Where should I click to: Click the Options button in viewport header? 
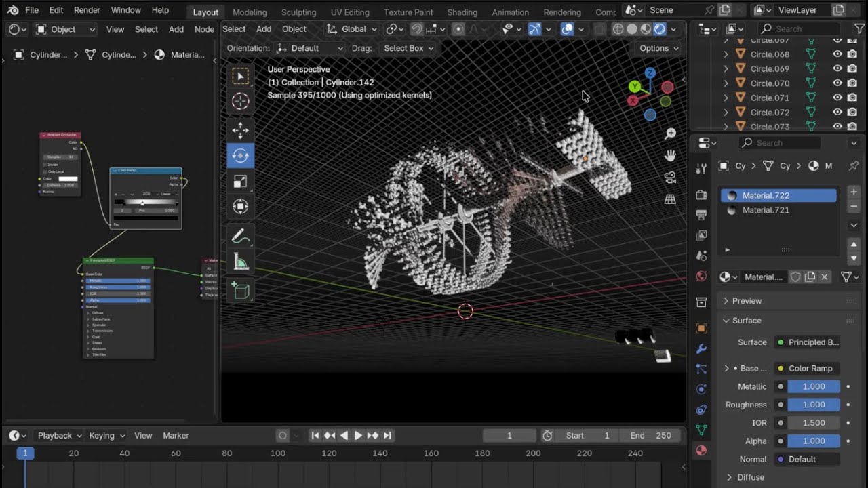(x=659, y=48)
